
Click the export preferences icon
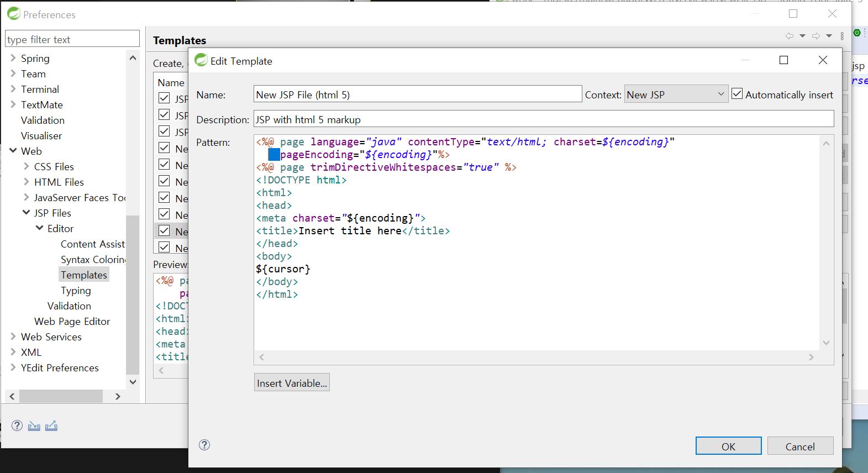(51, 425)
